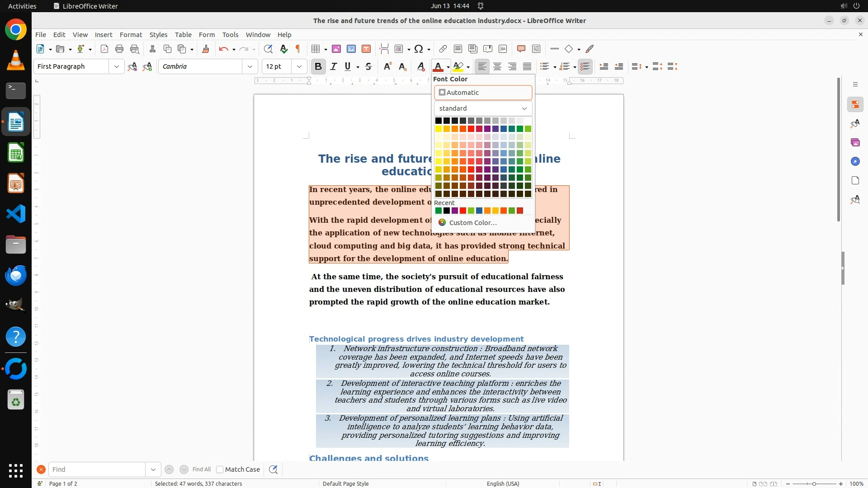Viewport: 868px width, 488px height.
Task: Click the Export as PDF icon
Action: click(x=104, y=49)
